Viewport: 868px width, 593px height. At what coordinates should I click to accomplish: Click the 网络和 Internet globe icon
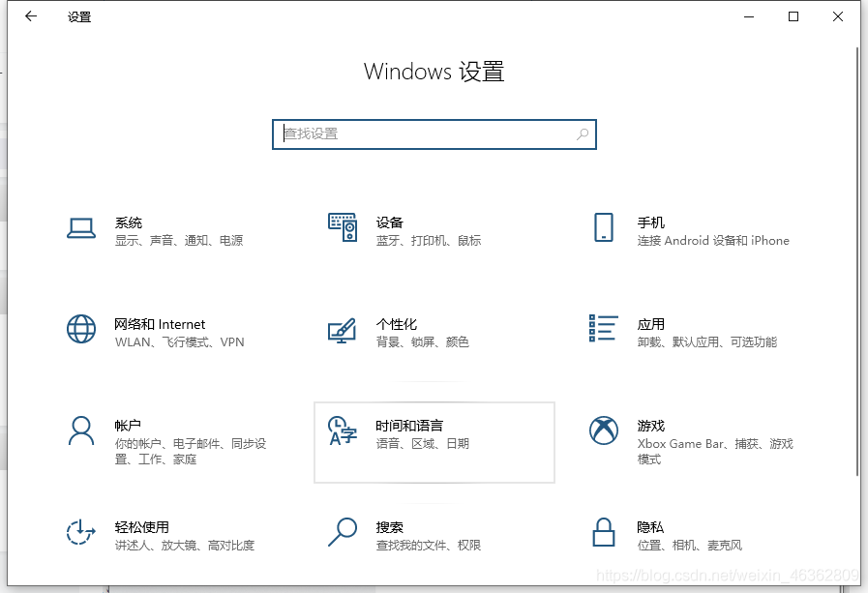coord(81,329)
